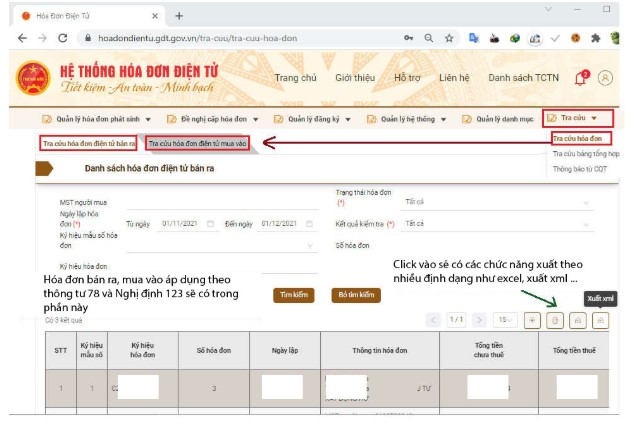Open Giới thiệu page
This screenshot has width=637, height=436.
tap(355, 78)
